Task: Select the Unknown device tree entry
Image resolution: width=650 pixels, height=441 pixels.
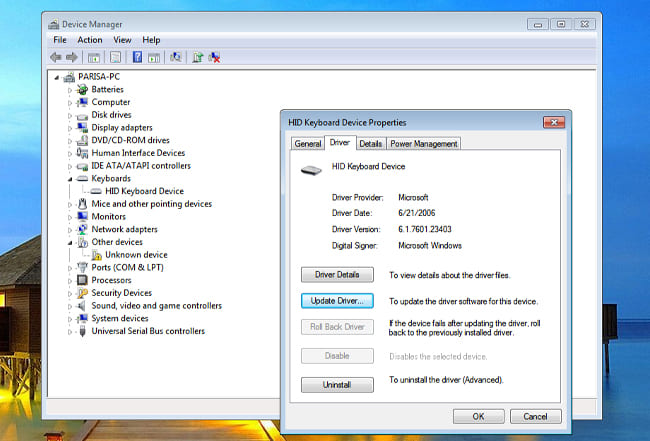Action: coord(136,255)
